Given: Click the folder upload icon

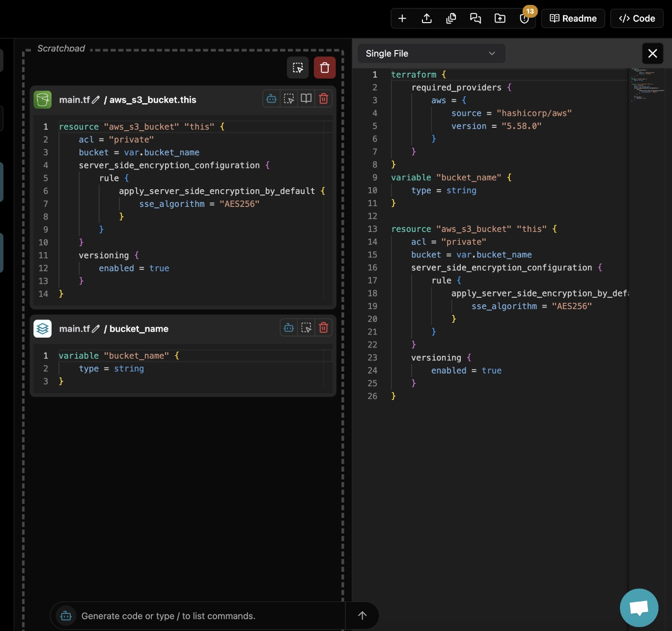Looking at the screenshot, I should click(x=500, y=19).
